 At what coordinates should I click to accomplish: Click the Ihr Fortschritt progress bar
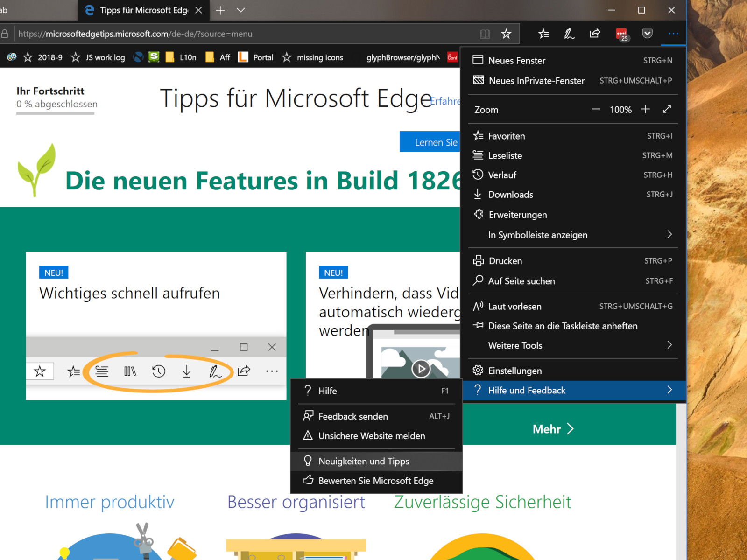(56, 113)
